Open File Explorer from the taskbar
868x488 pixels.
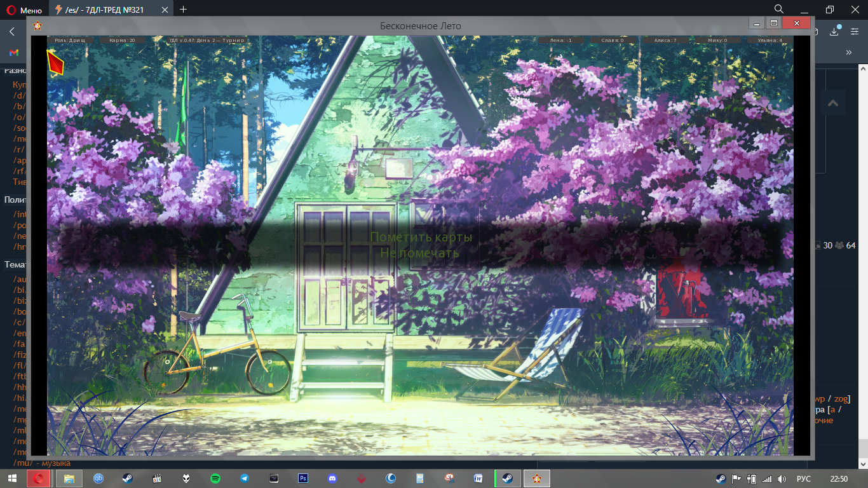point(69,478)
